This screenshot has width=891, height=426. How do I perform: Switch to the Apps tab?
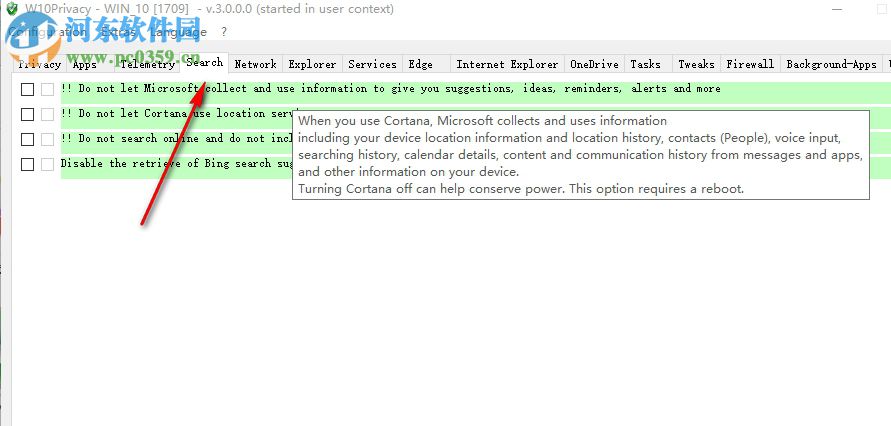[x=90, y=64]
